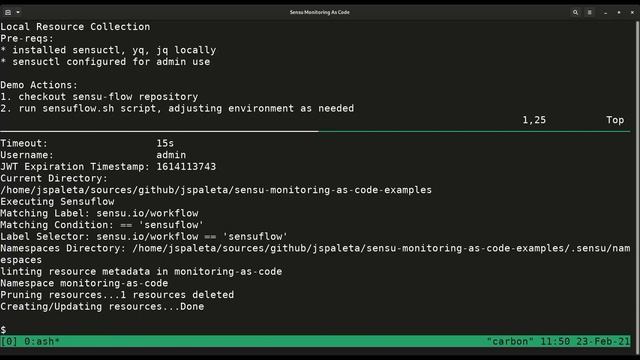This screenshot has height=360, width=640.
Task: Click 'JWT Expiration Timestamp:' label
Action: coord(75,167)
